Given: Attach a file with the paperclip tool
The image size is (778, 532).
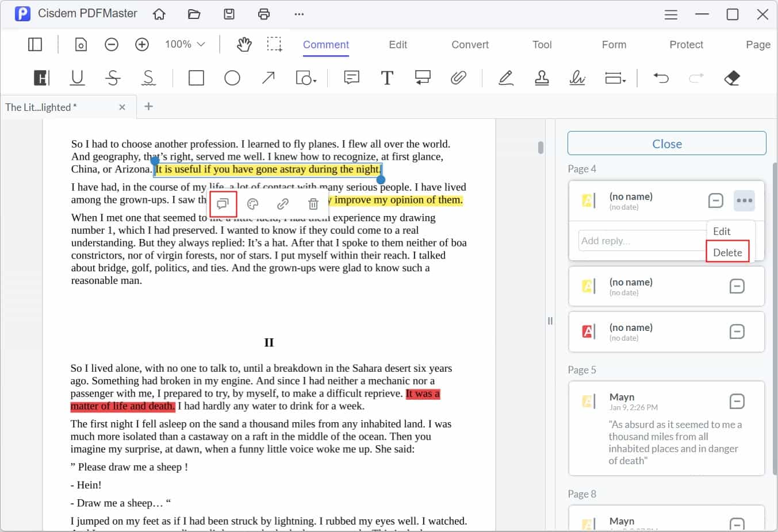Looking at the screenshot, I should click(x=458, y=78).
